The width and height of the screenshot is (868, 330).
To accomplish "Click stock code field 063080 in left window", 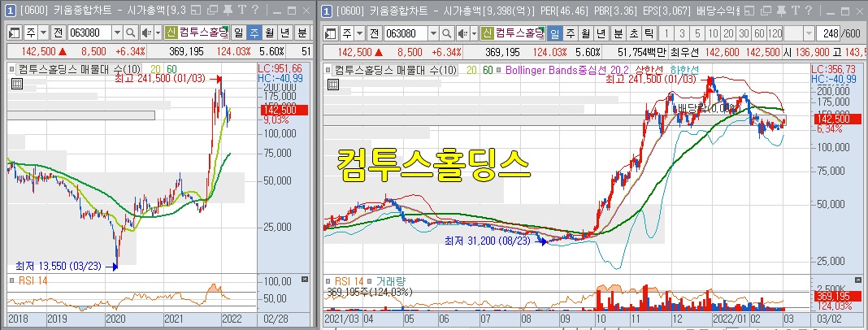I will click(x=89, y=33).
